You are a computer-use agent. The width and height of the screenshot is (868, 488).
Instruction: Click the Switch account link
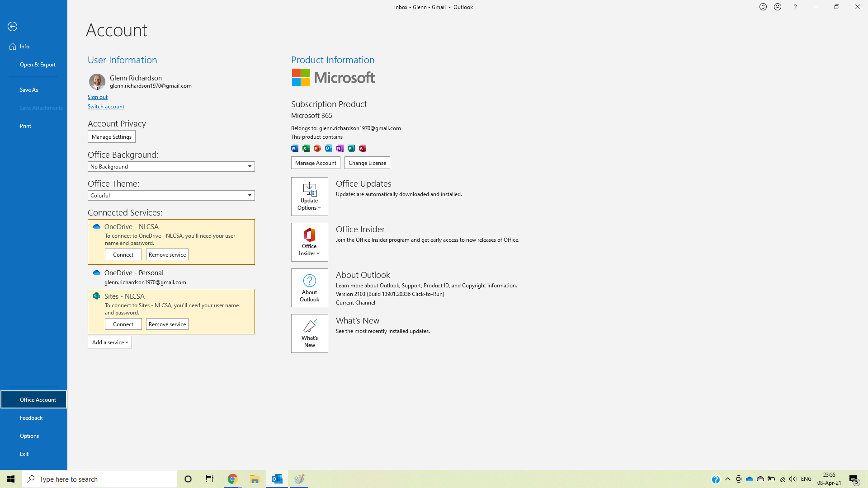[106, 107]
